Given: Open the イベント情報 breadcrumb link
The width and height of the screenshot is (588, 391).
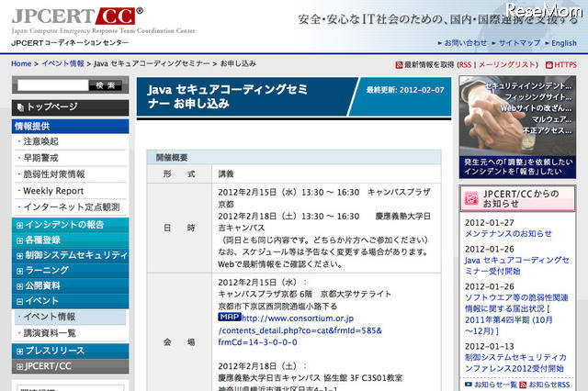Looking at the screenshot, I should [x=62, y=63].
